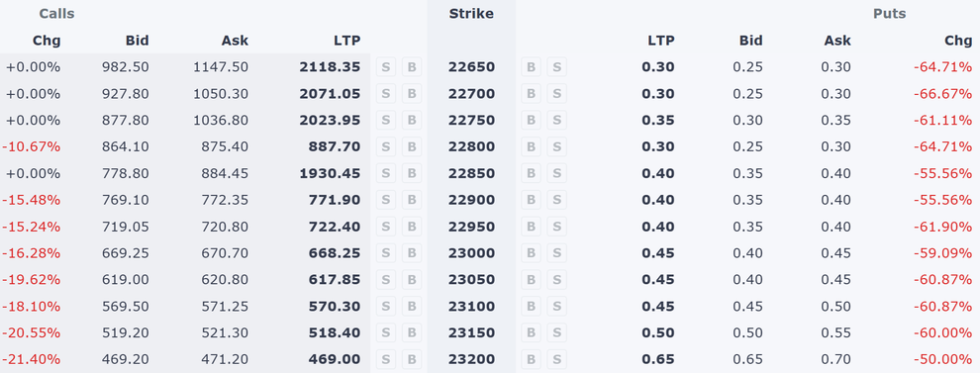Buy the 22900 call option

411,200
